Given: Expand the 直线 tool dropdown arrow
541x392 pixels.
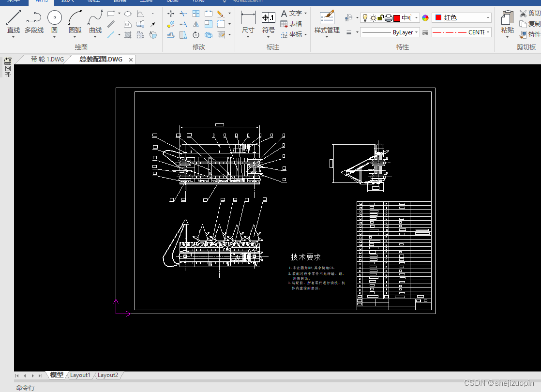Looking at the screenshot, I should [14, 37].
